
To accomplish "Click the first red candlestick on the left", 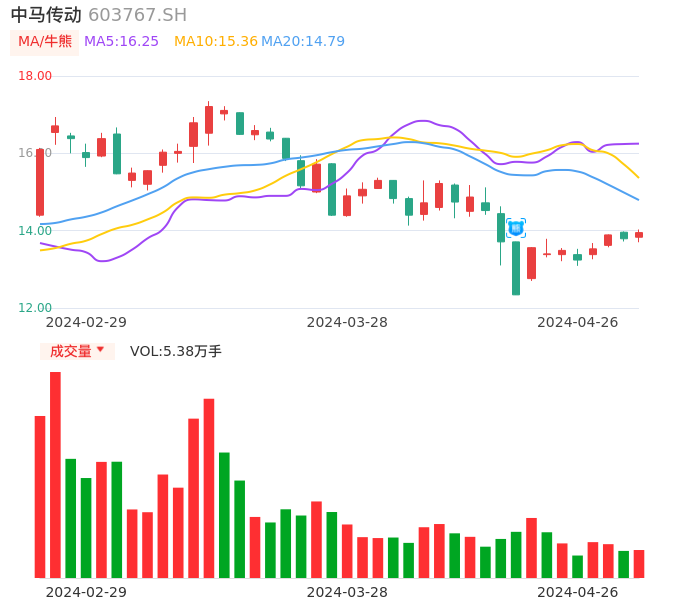I will [x=40, y=182].
